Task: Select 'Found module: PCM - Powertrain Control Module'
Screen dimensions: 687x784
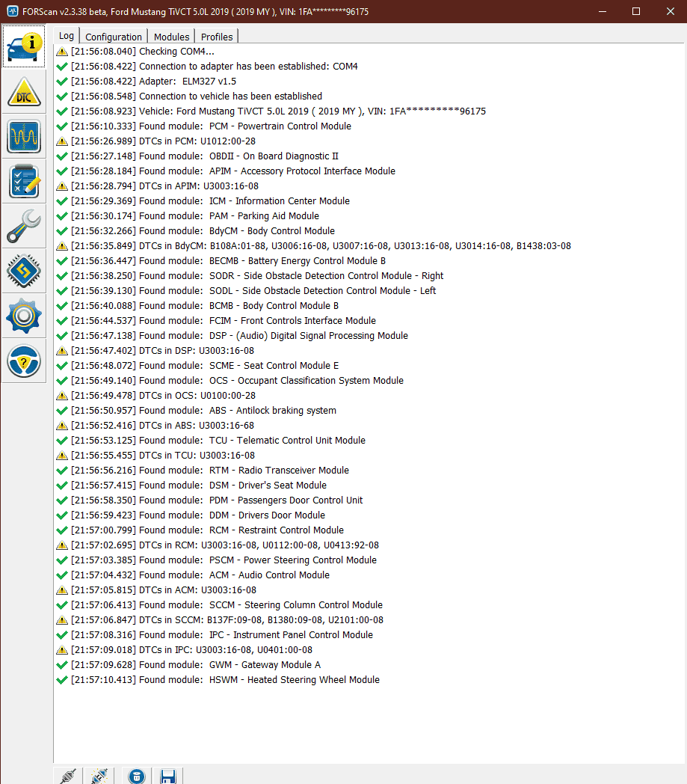Action: 203,126
